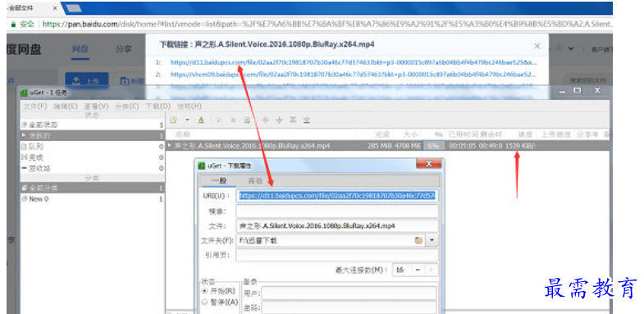The width and height of the screenshot is (644, 314).
Task: Select 全部状态 in the status list
Action: click(92, 125)
